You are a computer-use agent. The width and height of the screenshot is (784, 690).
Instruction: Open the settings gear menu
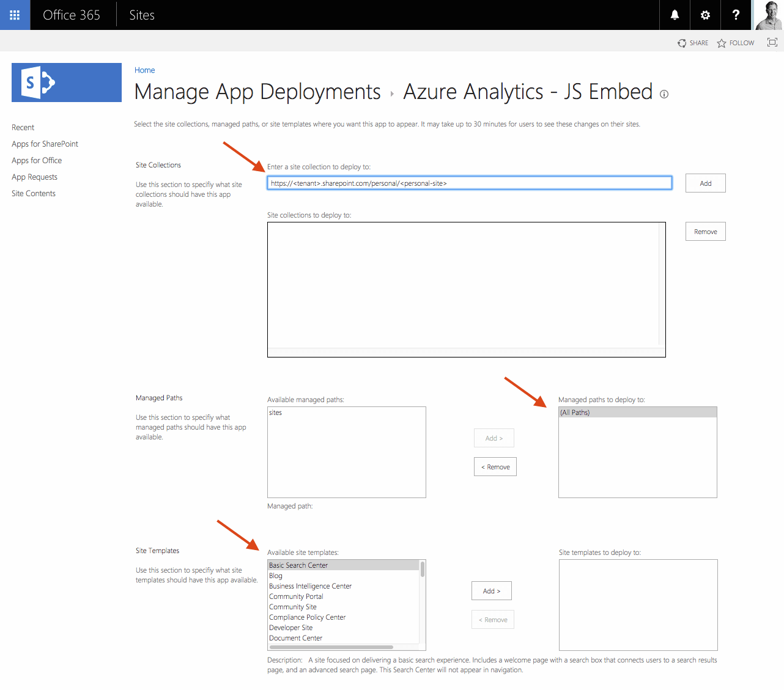705,15
